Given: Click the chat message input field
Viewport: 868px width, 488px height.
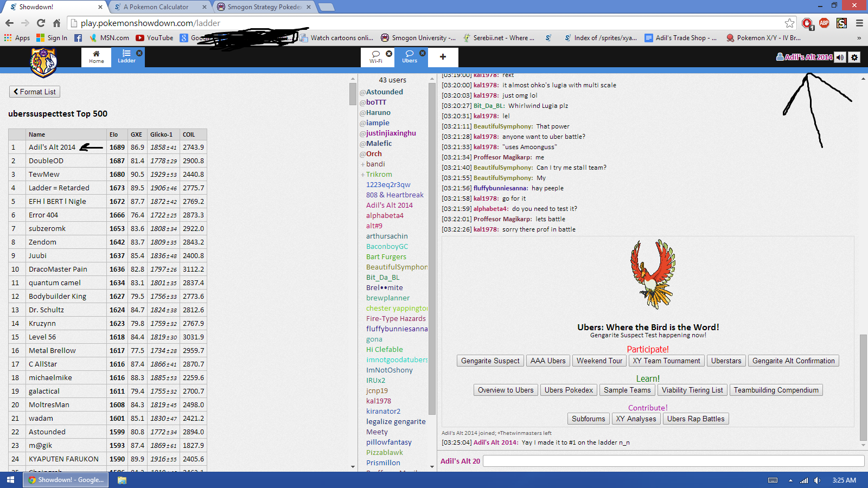Looking at the screenshot, I should 673,460.
